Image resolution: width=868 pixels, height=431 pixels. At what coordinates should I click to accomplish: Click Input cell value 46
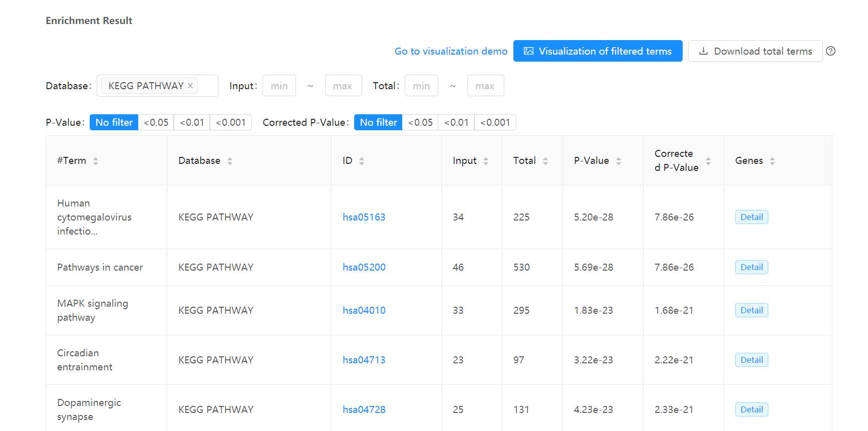click(x=458, y=267)
